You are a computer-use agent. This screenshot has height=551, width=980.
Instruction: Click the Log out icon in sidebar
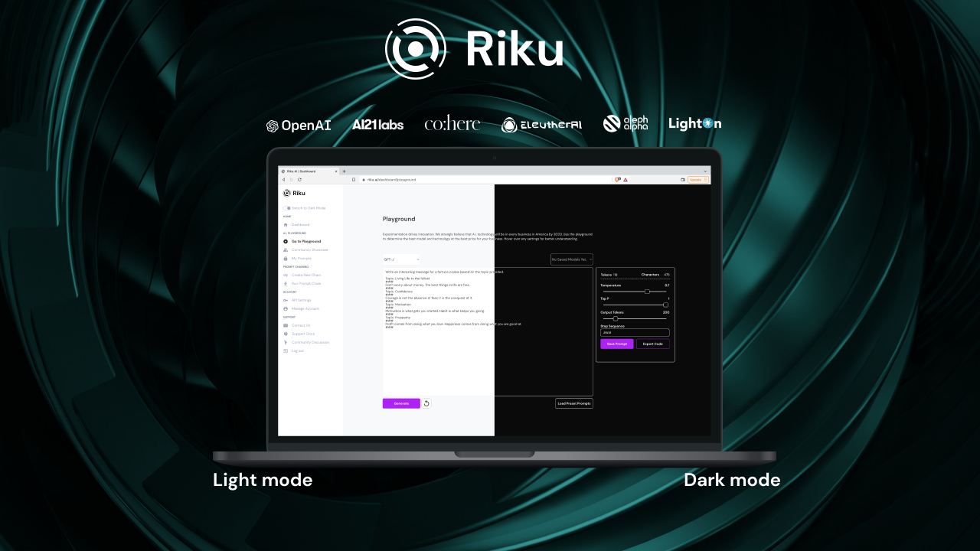pos(286,351)
